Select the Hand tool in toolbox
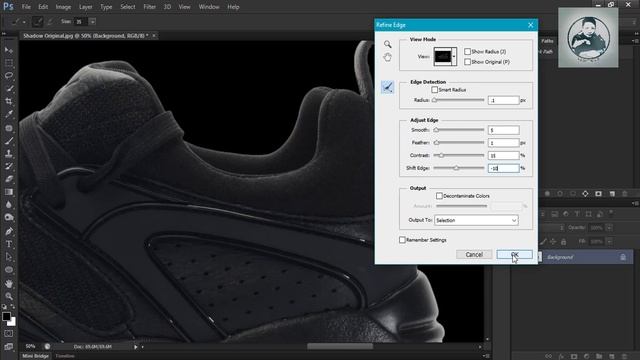This screenshot has height=360, width=640. [x=9, y=283]
